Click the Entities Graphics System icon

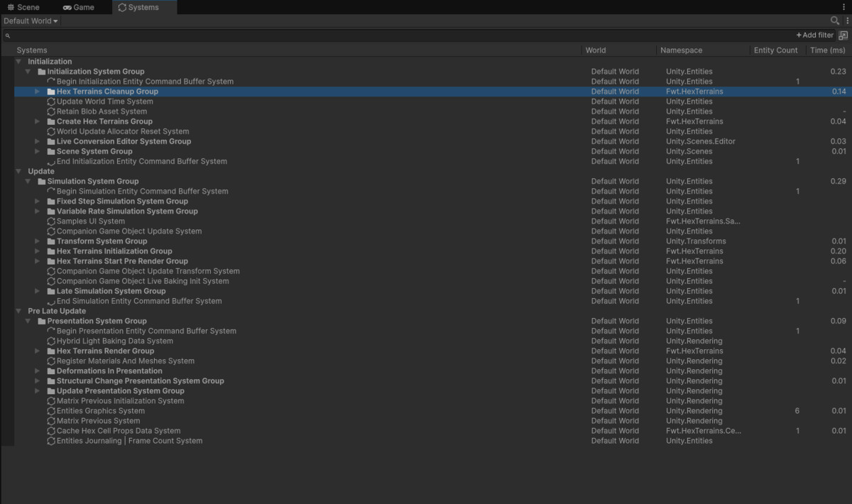click(x=51, y=411)
